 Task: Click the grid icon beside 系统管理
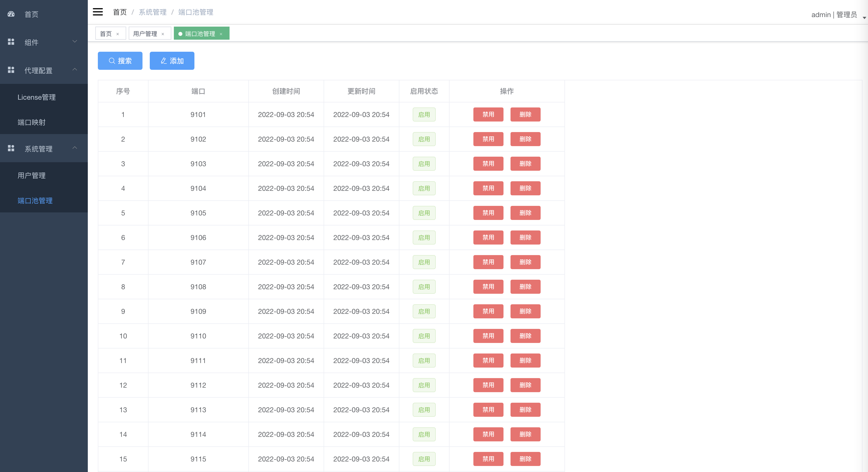point(11,148)
